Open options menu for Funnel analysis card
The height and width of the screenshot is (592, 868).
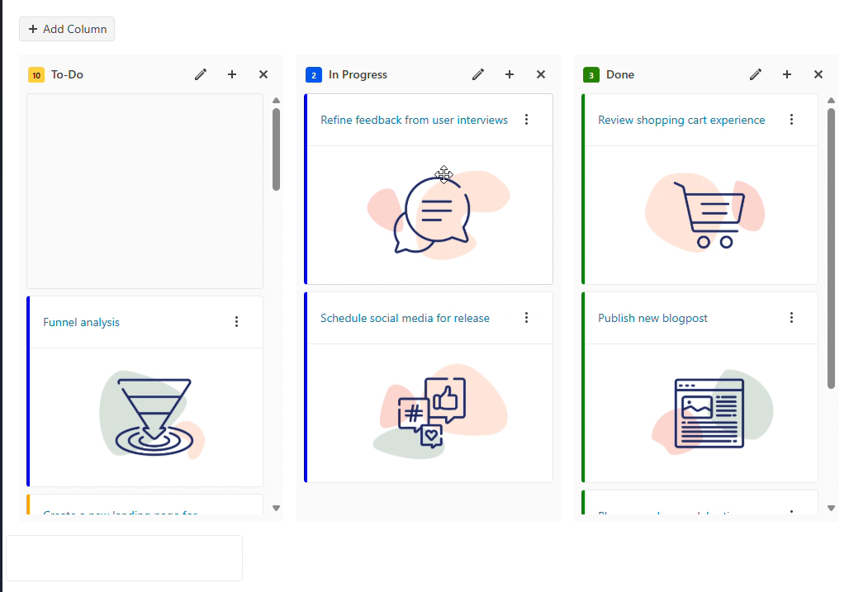click(x=237, y=322)
